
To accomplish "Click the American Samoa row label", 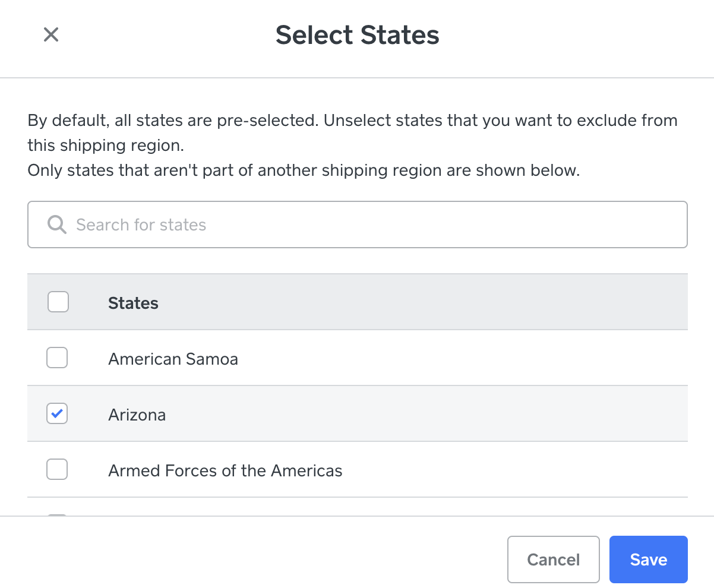I will pyautogui.click(x=173, y=359).
